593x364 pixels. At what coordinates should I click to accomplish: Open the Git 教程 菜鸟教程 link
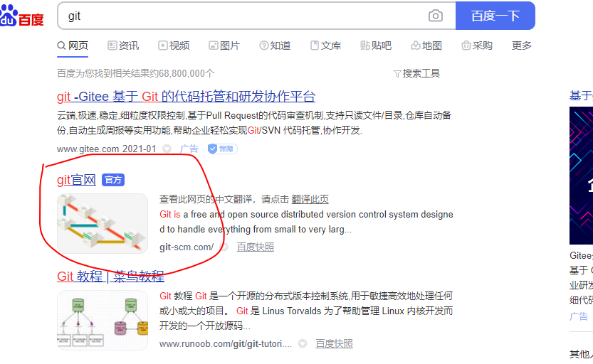tap(110, 277)
